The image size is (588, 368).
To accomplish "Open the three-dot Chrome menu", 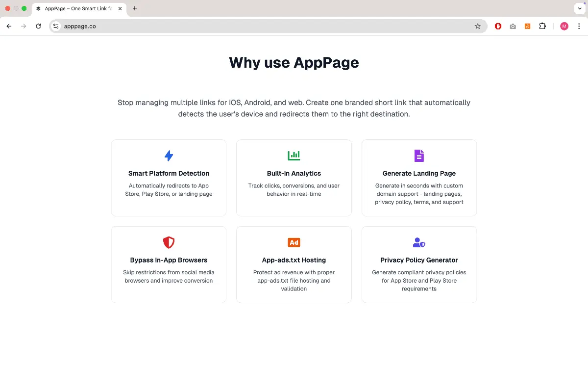I will [579, 26].
